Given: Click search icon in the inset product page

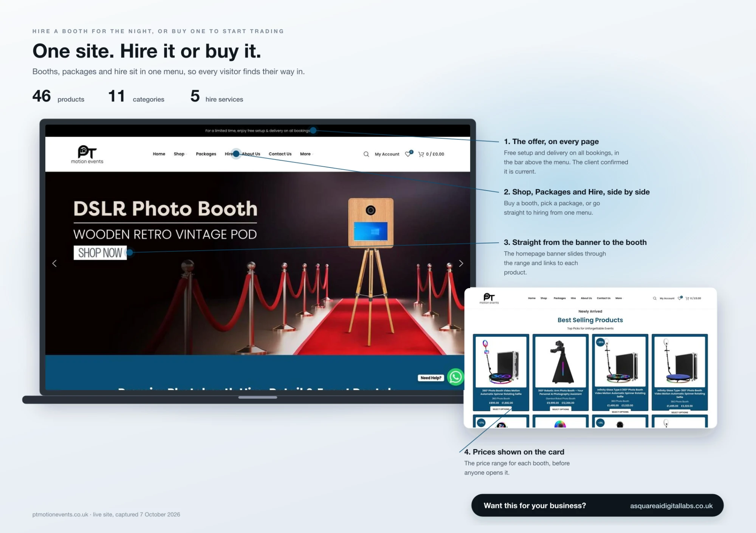Looking at the screenshot, I should pos(655,298).
